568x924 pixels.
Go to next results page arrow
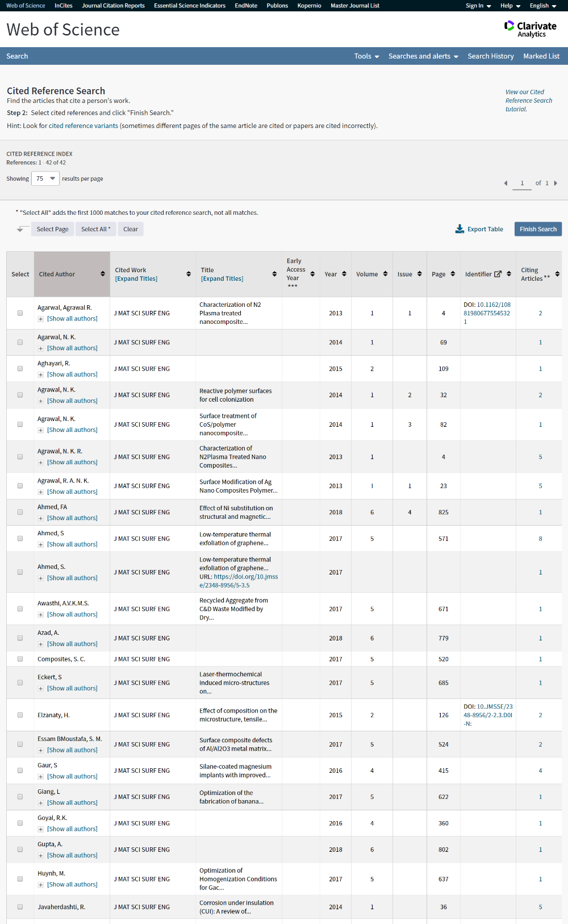(x=556, y=183)
